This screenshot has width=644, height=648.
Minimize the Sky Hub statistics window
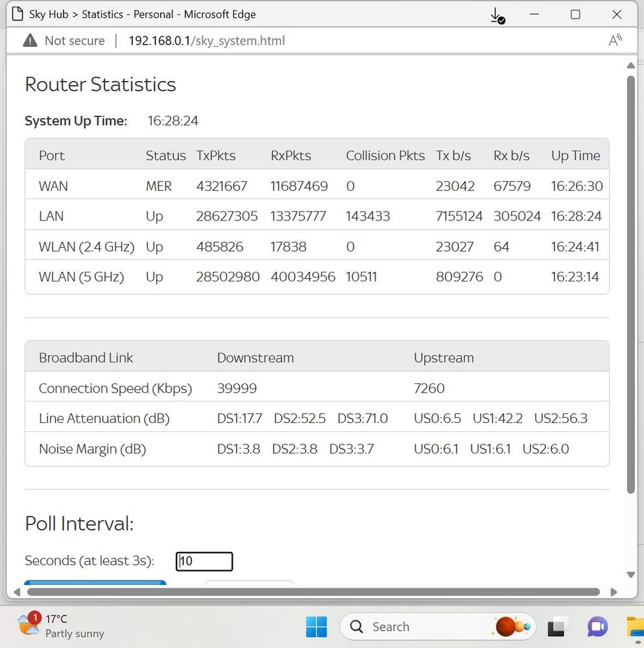click(x=534, y=15)
